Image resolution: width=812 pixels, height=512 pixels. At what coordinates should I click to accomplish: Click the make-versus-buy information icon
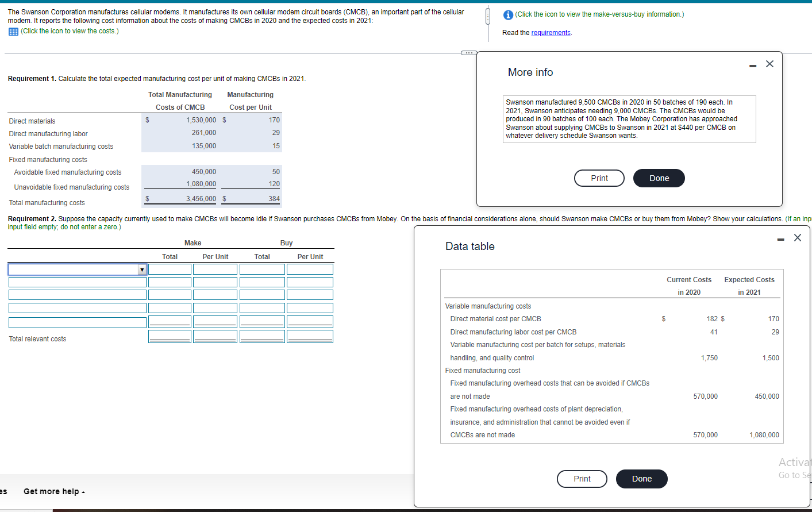click(508, 15)
